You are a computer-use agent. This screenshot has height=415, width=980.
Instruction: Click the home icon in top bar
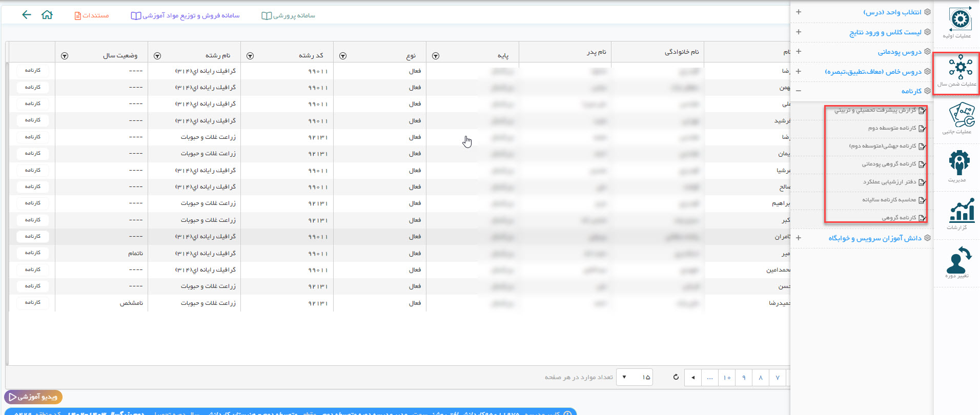pyautogui.click(x=47, y=15)
